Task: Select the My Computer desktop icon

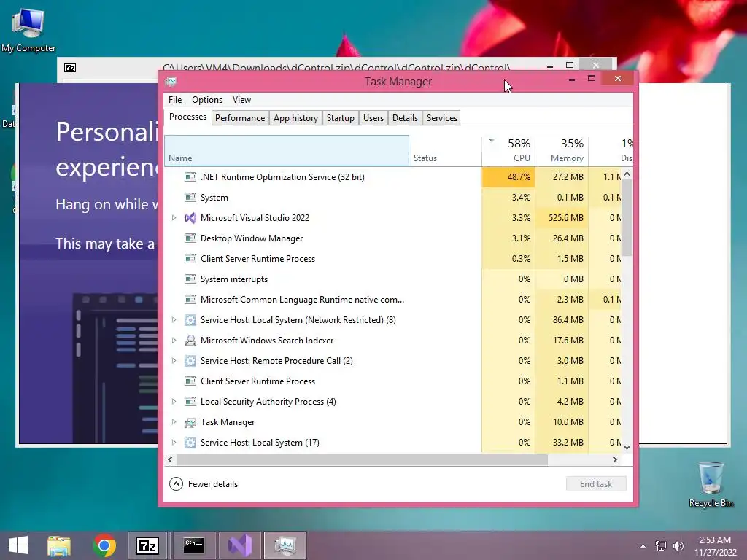Action: tap(28, 29)
